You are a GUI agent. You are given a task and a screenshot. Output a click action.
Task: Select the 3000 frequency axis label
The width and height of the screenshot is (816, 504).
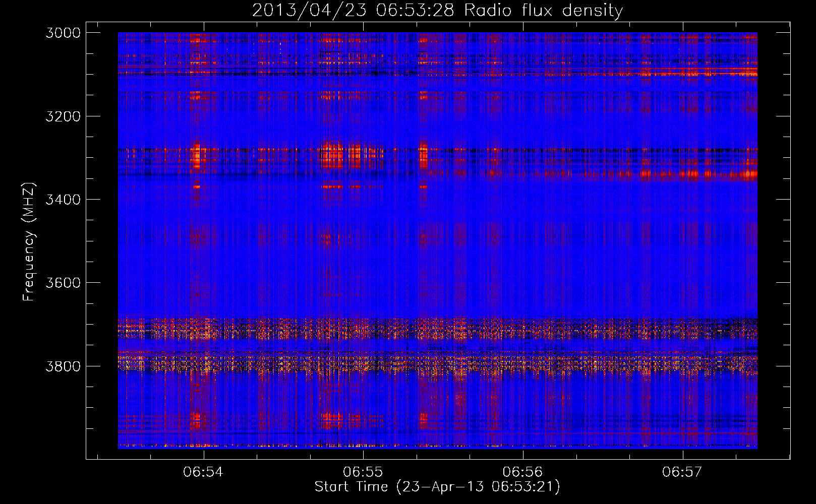[x=63, y=33]
